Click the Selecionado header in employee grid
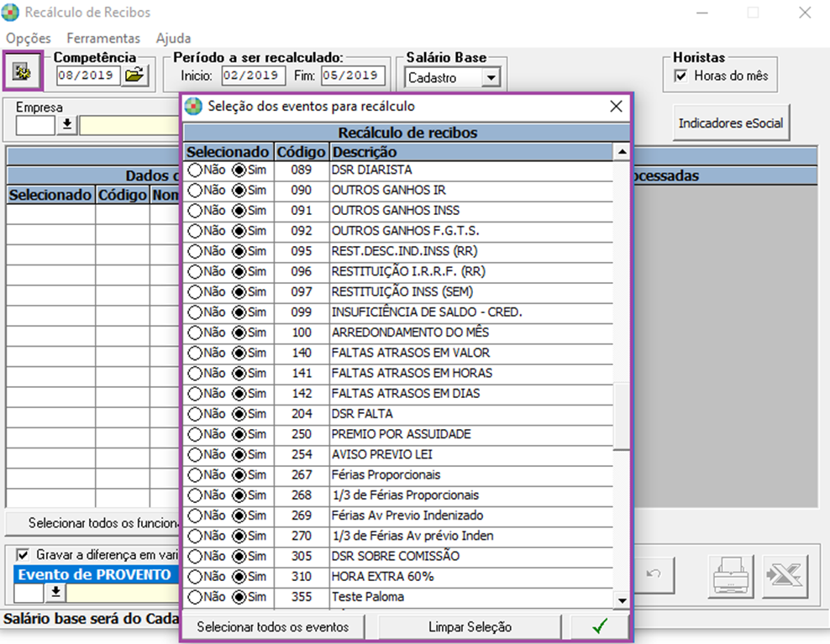The height and width of the screenshot is (644, 830). [50, 195]
